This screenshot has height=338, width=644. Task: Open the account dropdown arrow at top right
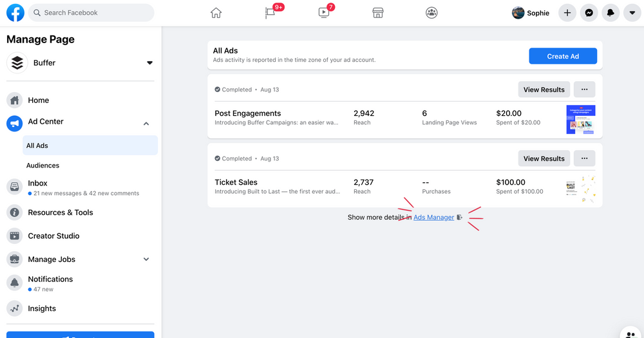pos(632,13)
